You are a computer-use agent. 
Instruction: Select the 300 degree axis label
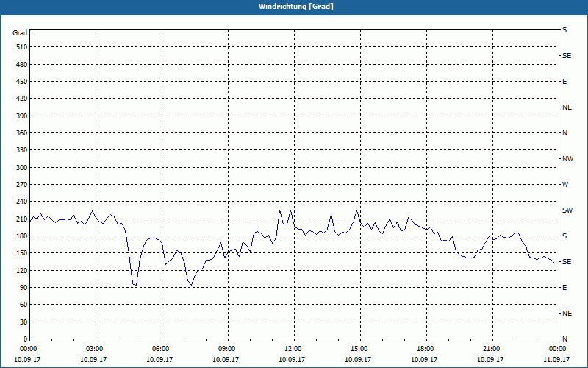[x=22, y=168]
